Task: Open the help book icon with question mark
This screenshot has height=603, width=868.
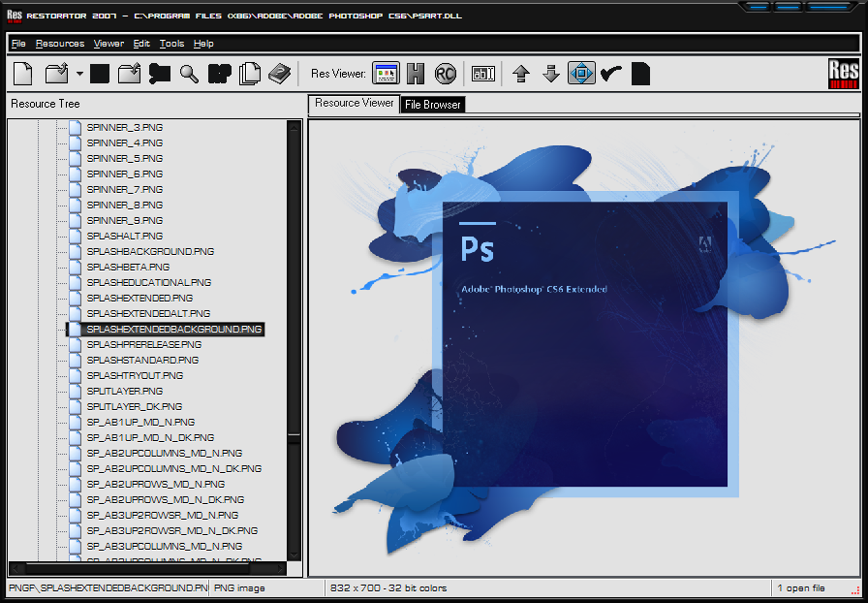Action: tap(280, 74)
